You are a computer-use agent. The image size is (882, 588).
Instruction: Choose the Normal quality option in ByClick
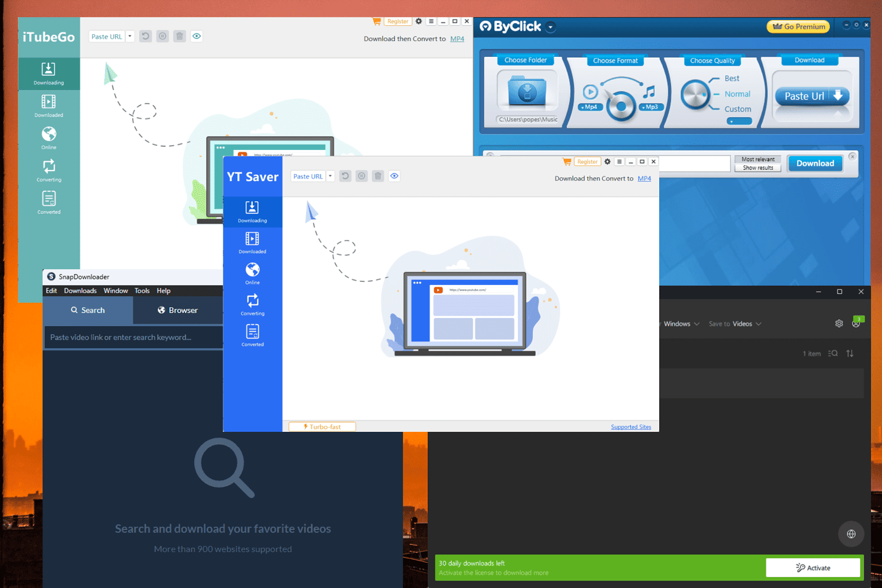click(737, 94)
